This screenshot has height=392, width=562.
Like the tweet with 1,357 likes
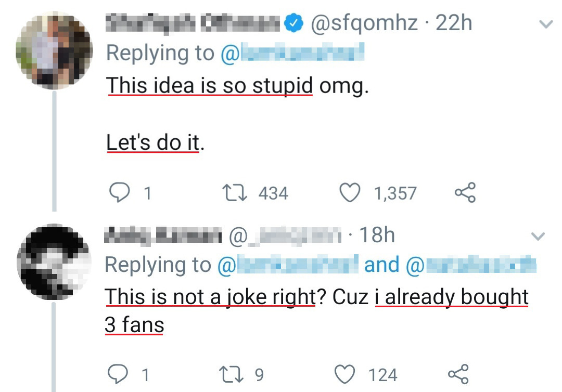pyautogui.click(x=350, y=193)
